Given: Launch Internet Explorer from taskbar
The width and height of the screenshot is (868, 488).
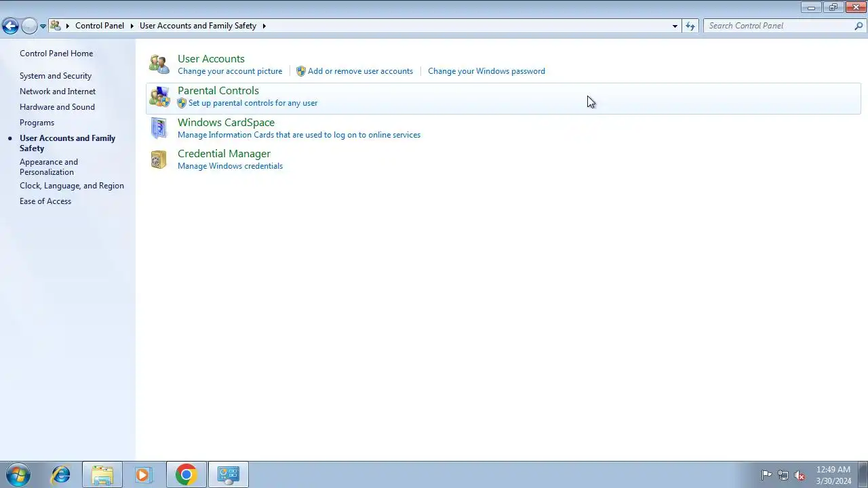Looking at the screenshot, I should [x=61, y=474].
